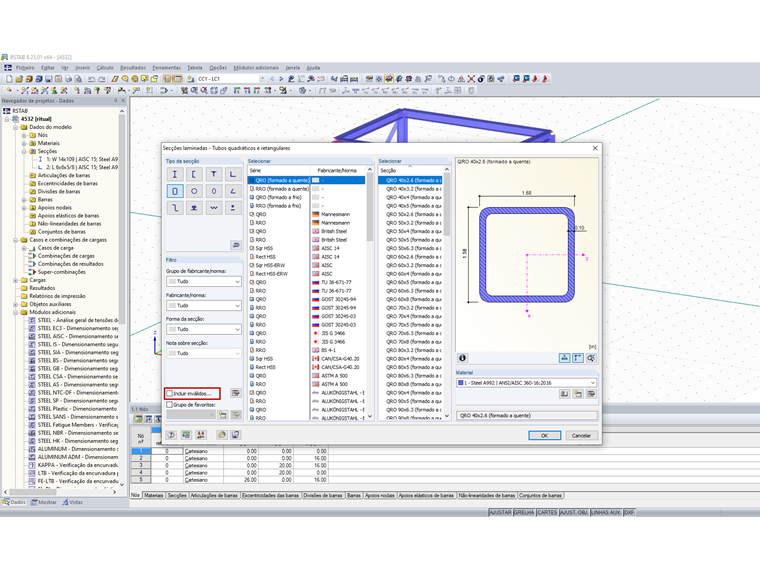Select the T-section type button
The height and width of the screenshot is (570, 760).
point(213,174)
